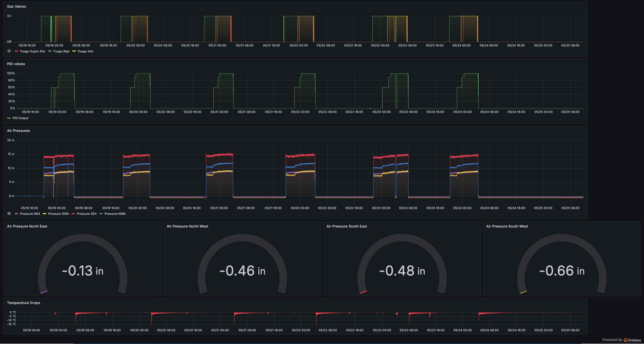644x344 pixels.
Task: Click the -0.46 in gauge value
Action: point(242,271)
